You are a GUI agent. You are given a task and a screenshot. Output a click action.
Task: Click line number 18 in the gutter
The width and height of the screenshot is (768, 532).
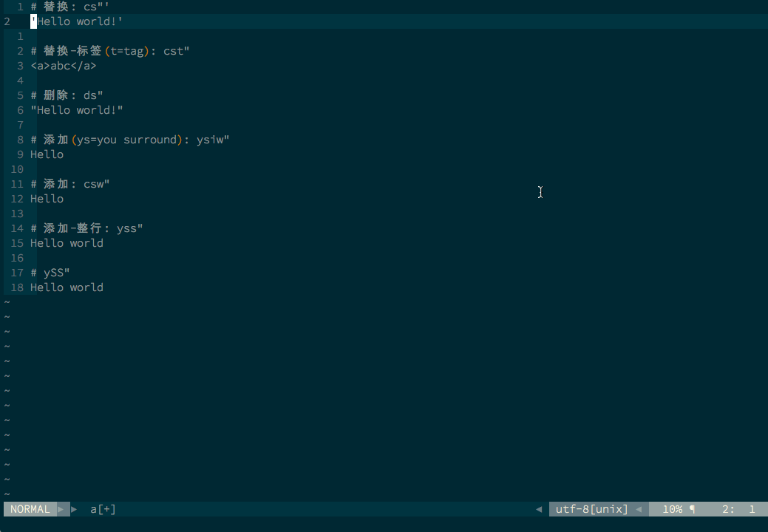pyautogui.click(x=17, y=287)
